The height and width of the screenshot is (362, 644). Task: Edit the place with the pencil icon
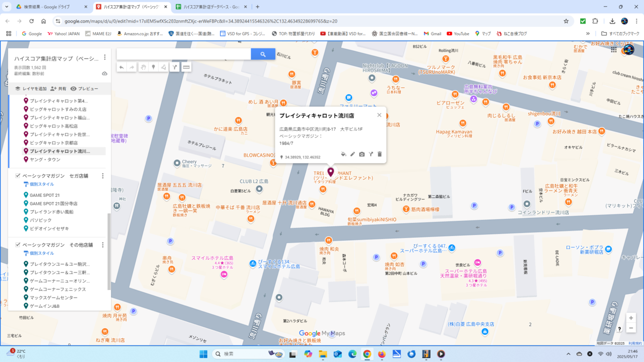tap(353, 154)
